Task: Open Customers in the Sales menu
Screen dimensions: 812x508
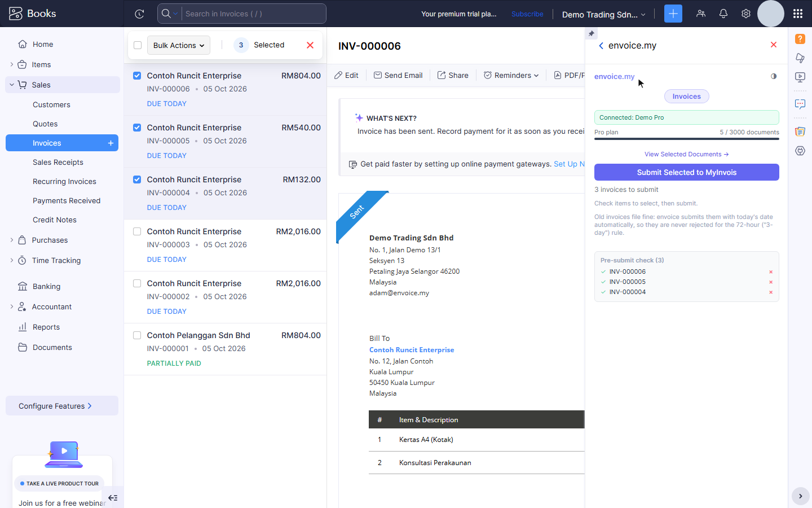Action: (51, 104)
